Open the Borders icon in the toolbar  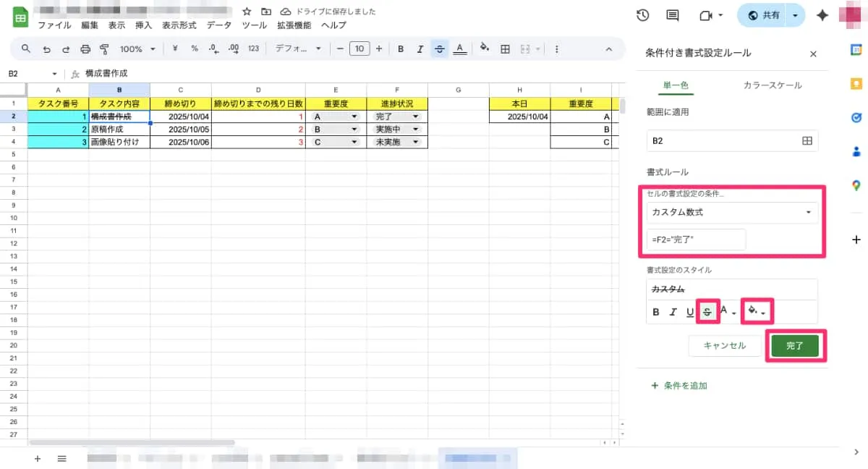(x=504, y=48)
